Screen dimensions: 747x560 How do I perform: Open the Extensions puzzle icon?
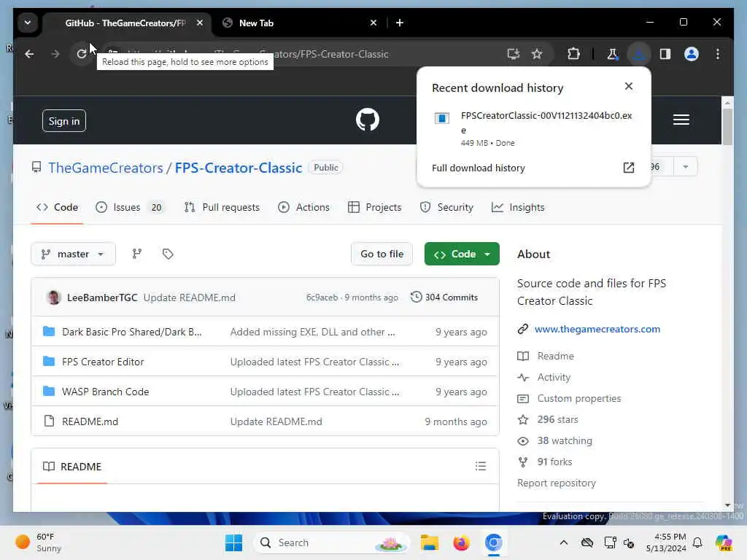pos(573,54)
